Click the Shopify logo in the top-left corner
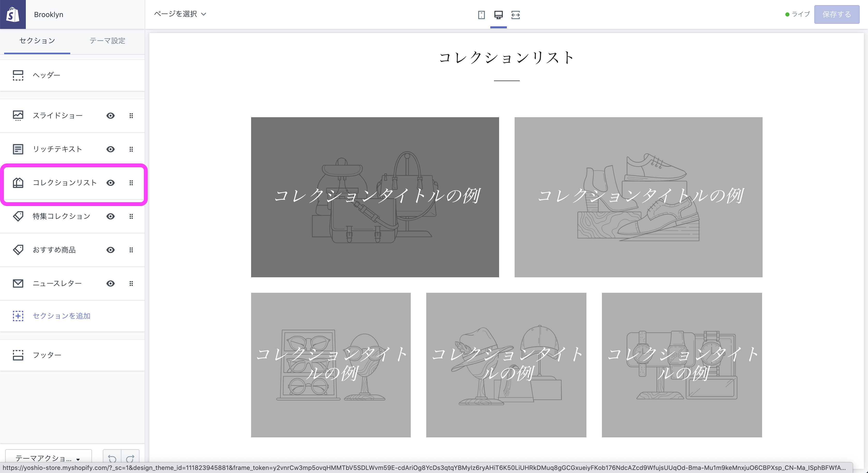The height and width of the screenshot is (473, 868). coord(13,14)
